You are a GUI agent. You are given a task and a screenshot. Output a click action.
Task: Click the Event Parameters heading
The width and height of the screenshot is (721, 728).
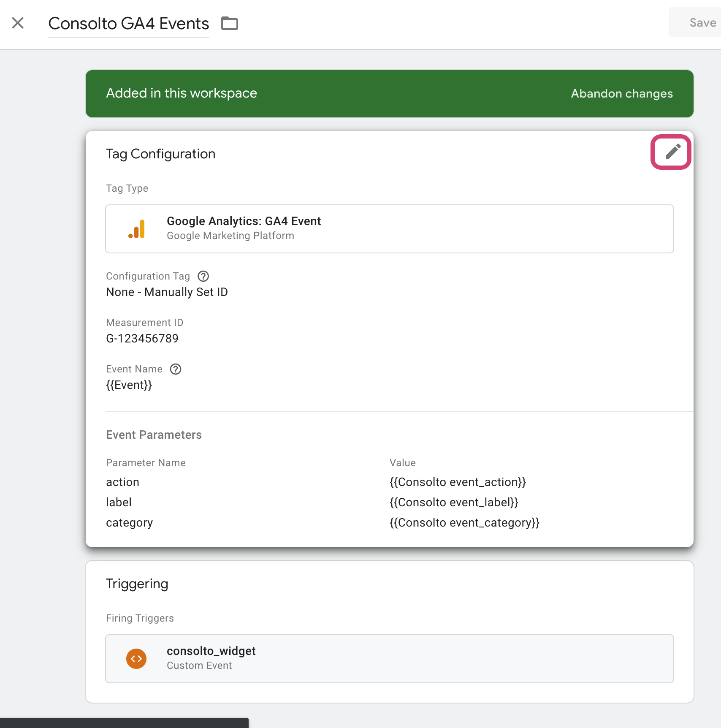coord(154,435)
